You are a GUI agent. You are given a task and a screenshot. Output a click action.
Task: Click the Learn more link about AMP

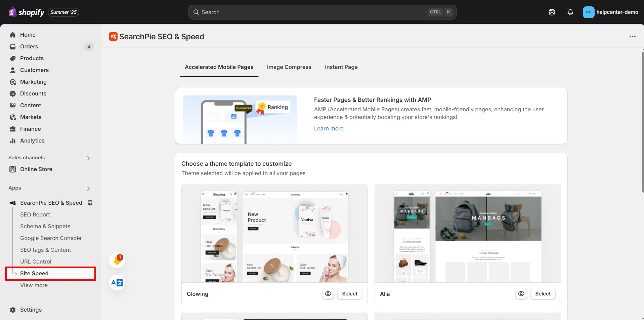[x=329, y=128]
